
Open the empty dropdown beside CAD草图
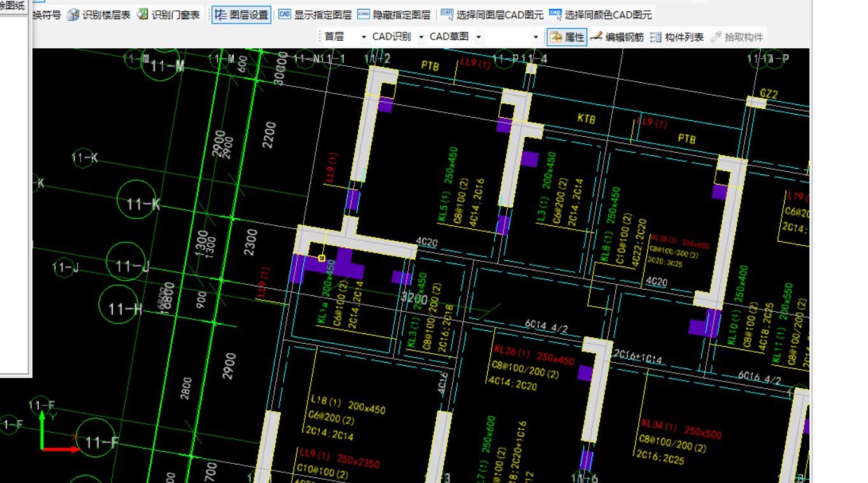tap(513, 37)
